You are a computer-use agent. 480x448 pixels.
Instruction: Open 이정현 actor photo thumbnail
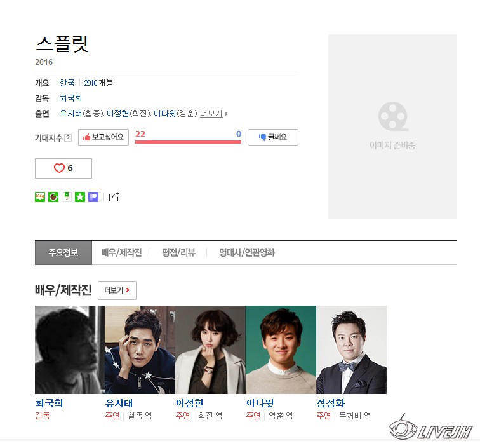pyautogui.click(x=210, y=350)
